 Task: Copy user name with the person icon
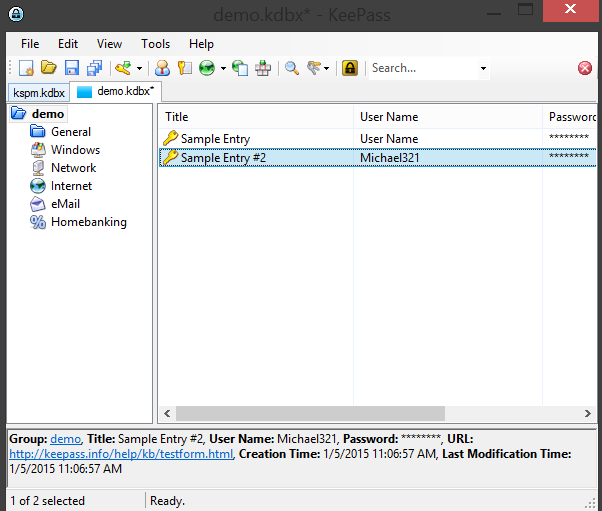point(162,68)
